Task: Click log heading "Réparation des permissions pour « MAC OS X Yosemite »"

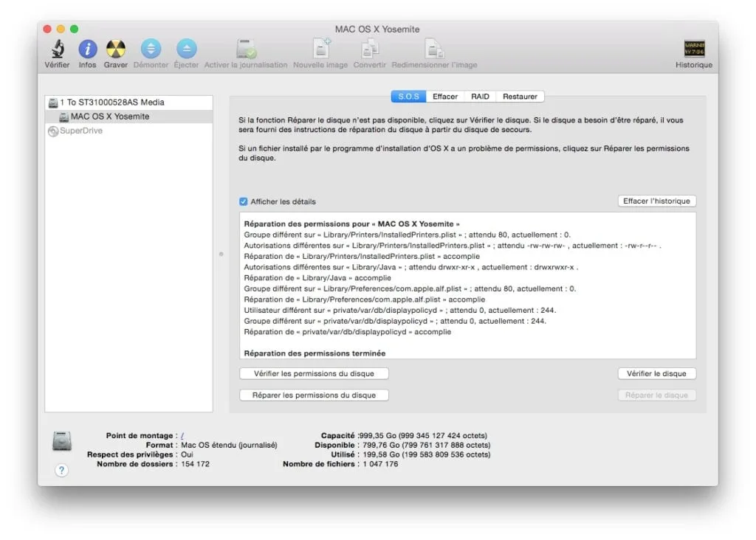Action: [x=351, y=224]
